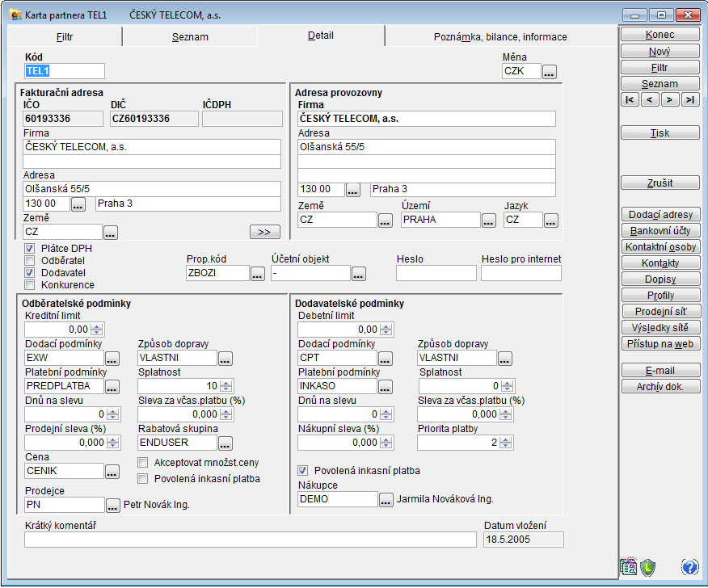Open Kontaktní osoby
Image resolution: width=708 pixels, height=588 pixels.
661,247
